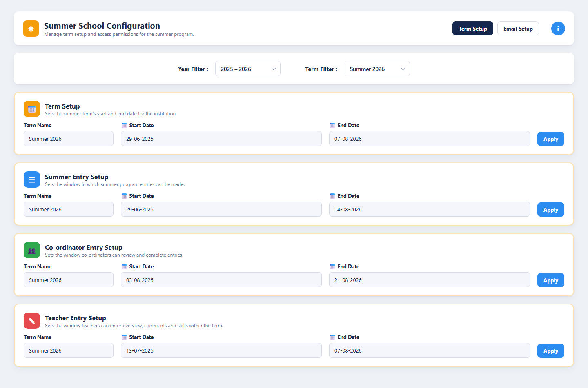Apply the Summer Entry Setup dates
The image size is (588, 388).
551,210
